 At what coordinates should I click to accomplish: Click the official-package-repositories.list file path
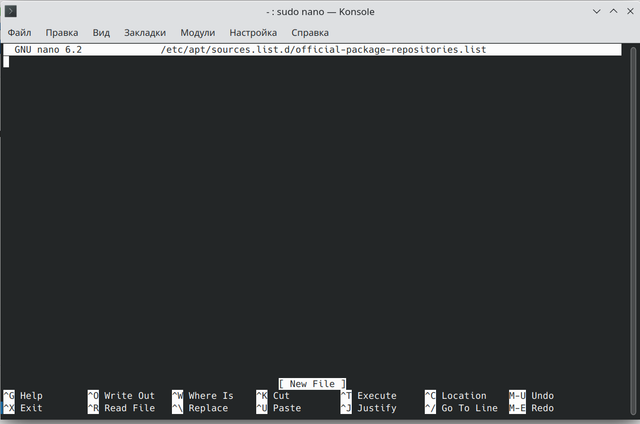(323, 50)
